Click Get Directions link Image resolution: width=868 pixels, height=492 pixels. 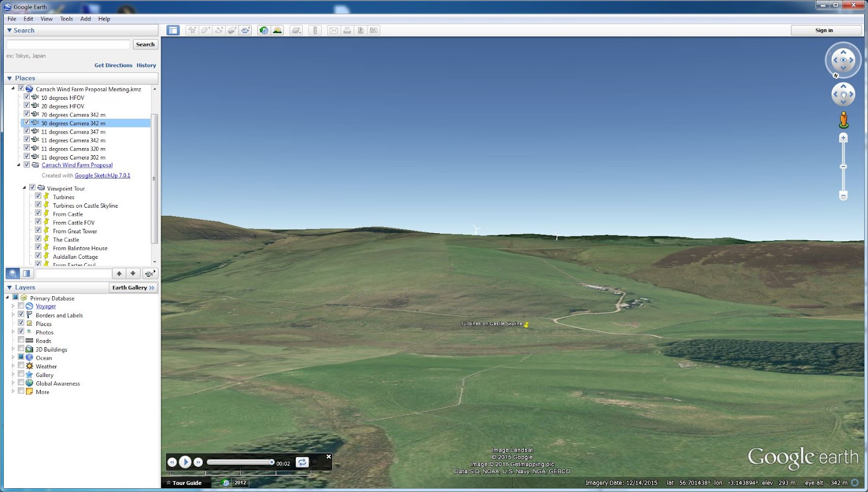[x=113, y=65]
